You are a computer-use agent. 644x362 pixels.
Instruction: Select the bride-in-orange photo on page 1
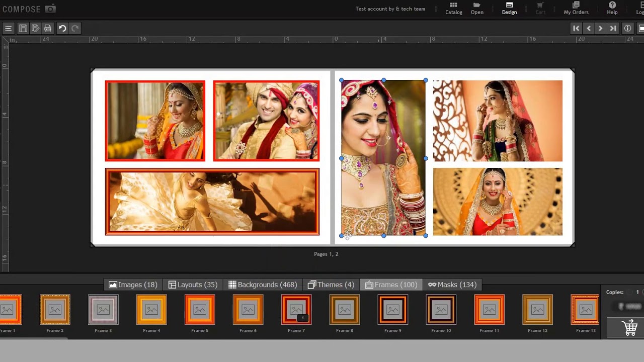155,121
